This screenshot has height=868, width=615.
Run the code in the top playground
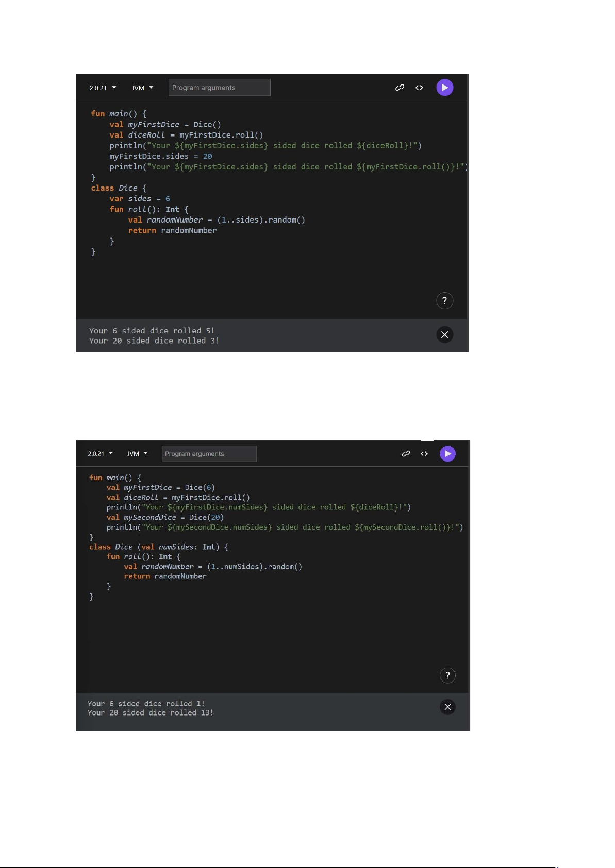444,88
